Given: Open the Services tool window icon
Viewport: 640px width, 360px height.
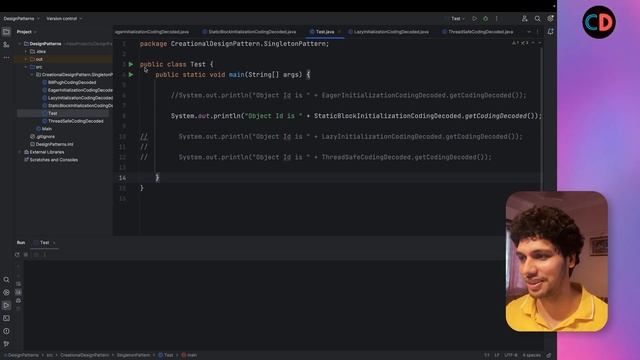Looking at the screenshot, I should point(6,293).
